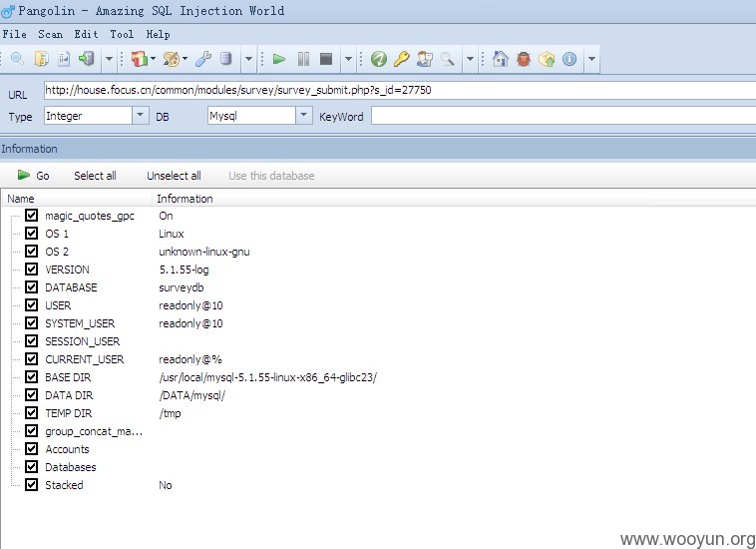Uncheck OS 1 checkbox
The width and height of the screenshot is (756, 549).
tap(31, 233)
